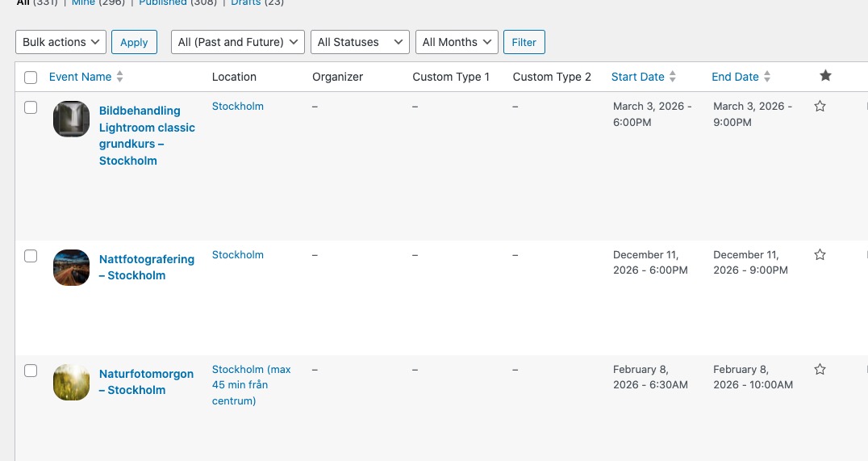Star the Nattfotografering Stockholm event
The image size is (868, 461).
coord(820,254)
